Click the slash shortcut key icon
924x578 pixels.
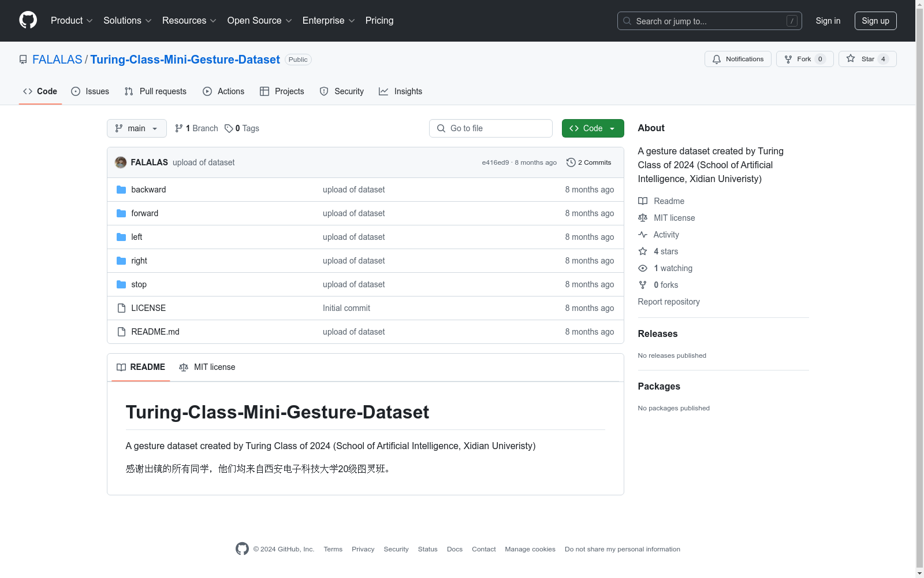pyautogui.click(x=792, y=21)
